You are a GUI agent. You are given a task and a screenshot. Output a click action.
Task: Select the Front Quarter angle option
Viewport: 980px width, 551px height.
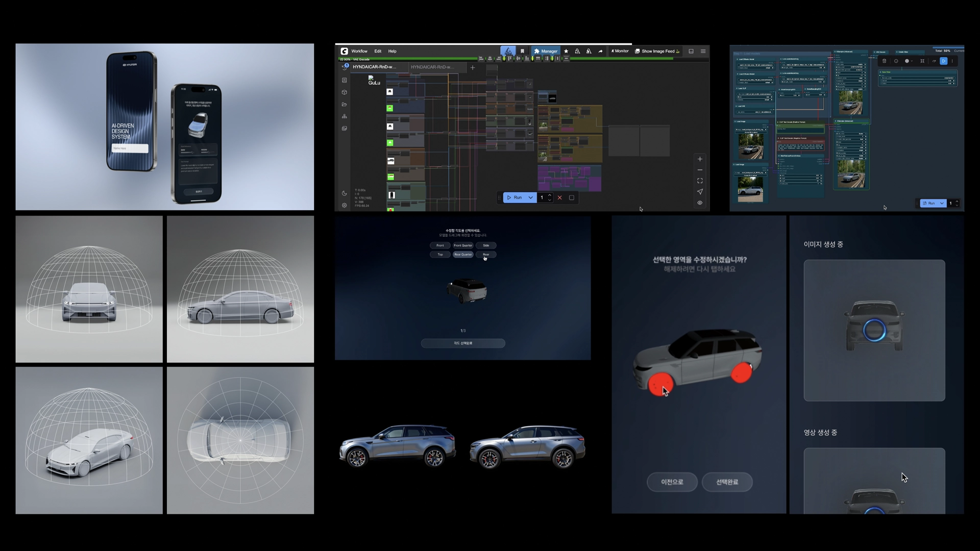(x=463, y=245)
